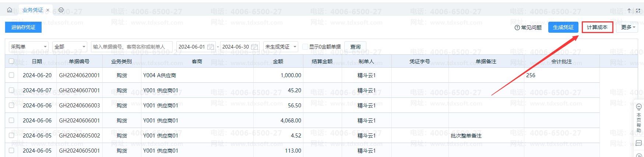
Task: Open start date calendar picker icon
Action: tap(211, 47)
